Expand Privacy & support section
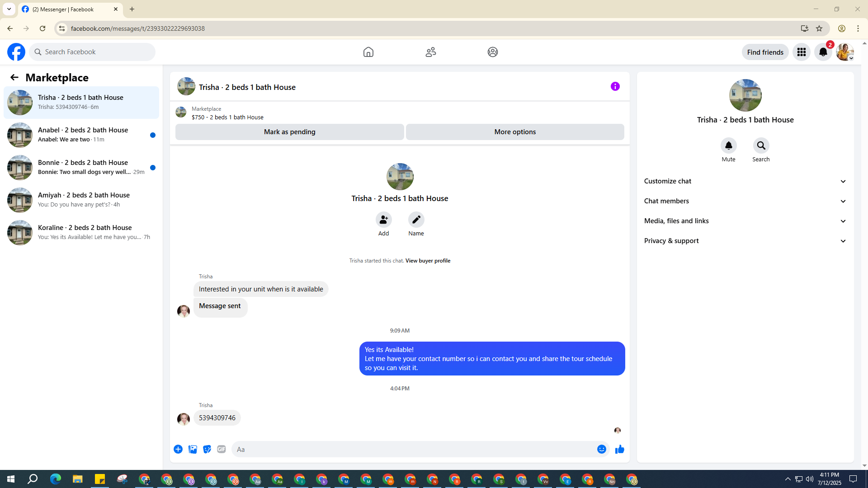 [745, 241]
